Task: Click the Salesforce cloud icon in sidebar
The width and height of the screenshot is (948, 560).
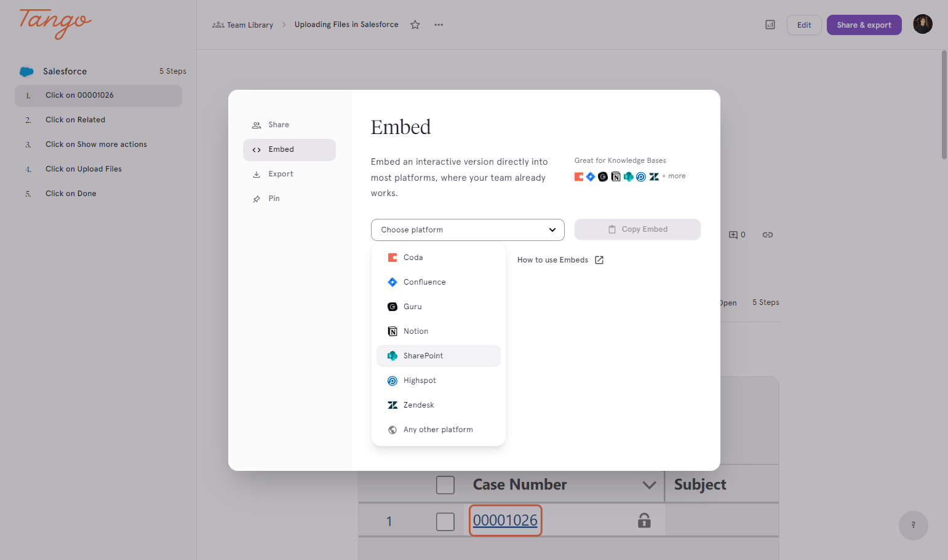Action: tap(26, 71)
